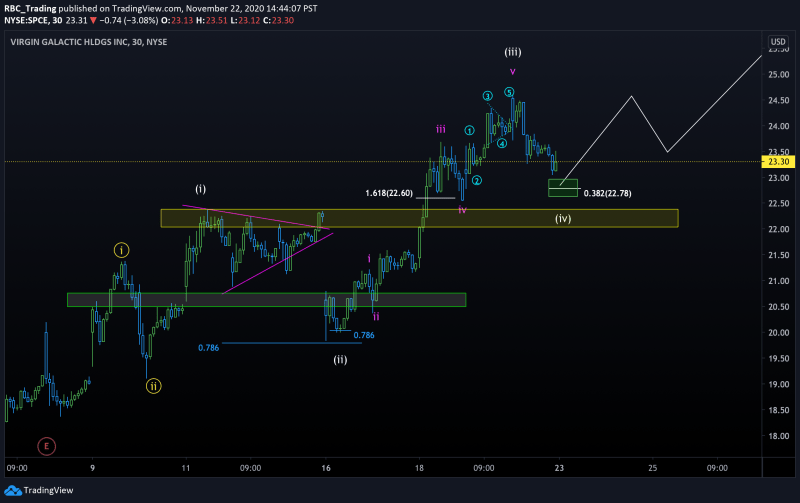Click the 0.786 label left of blue line
Image resolution: width=800 pixels, height=503 pixels.
pyautogui.click(x=208, y=348)
